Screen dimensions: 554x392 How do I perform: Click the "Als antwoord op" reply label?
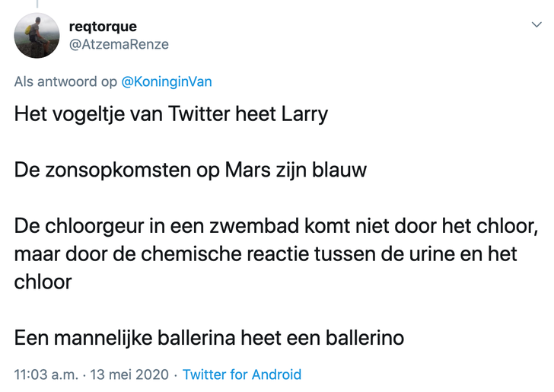pyautogui.click(x=65, y=81)
